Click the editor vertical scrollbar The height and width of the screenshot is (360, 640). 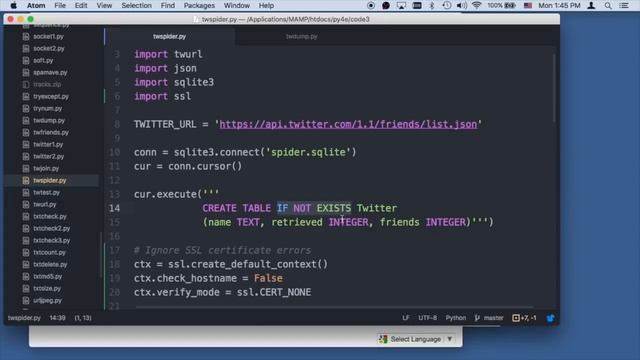(x=554, y=88)
